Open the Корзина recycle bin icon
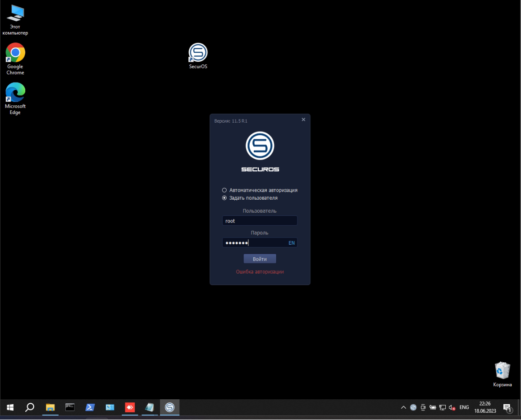Image resolution: width=521 pixels, height=420 pixels. point(503,374)
